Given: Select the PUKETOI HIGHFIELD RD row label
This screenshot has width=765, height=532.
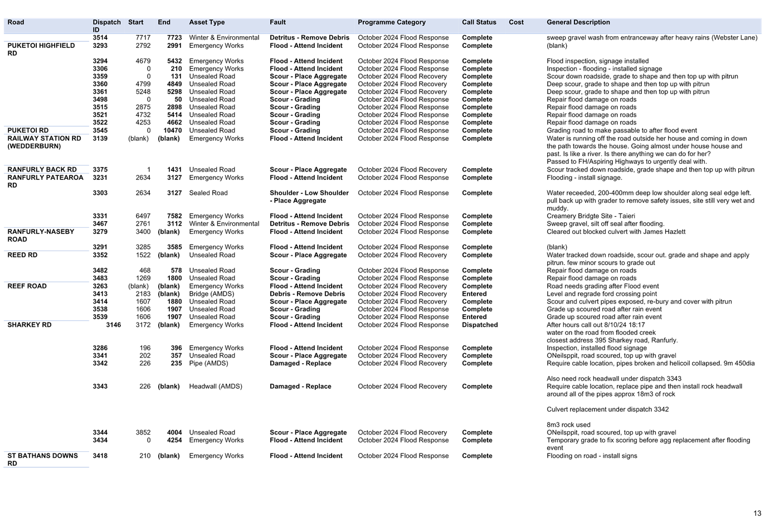Looking at the screenshot, I should click(x=41, y=49).
